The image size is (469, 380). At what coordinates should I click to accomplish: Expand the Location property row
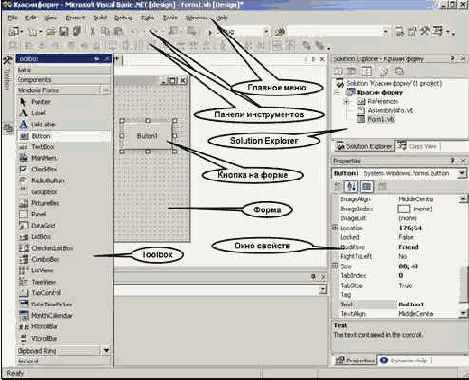(335, 228)
